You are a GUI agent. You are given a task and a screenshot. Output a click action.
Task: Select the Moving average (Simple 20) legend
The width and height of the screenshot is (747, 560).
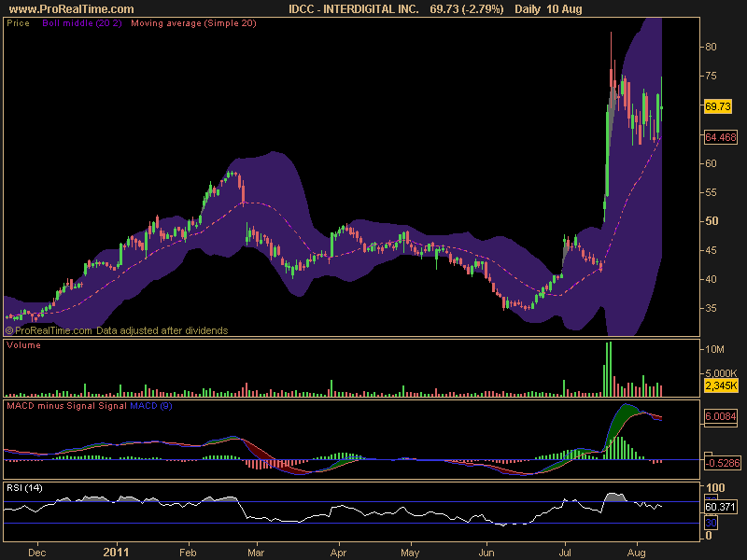click(x=193, y=23)
